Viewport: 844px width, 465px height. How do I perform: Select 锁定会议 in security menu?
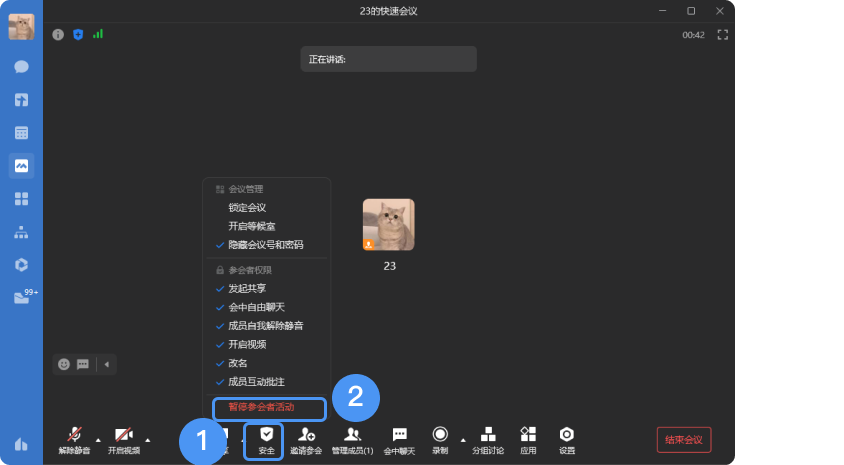pos(247,208)
